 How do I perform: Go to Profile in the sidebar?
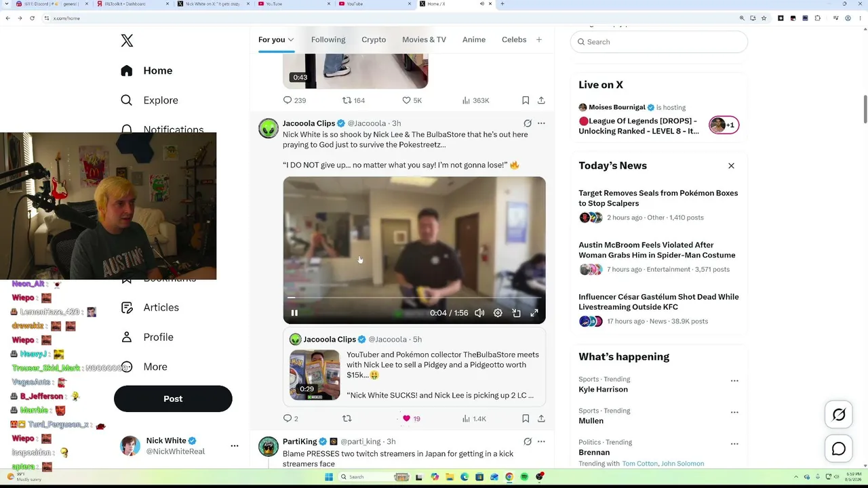(146, 337)
